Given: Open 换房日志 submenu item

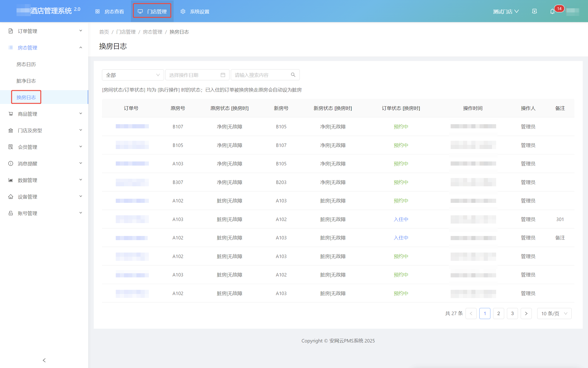Looking at the screenshot, I should (x=26, y=97).
